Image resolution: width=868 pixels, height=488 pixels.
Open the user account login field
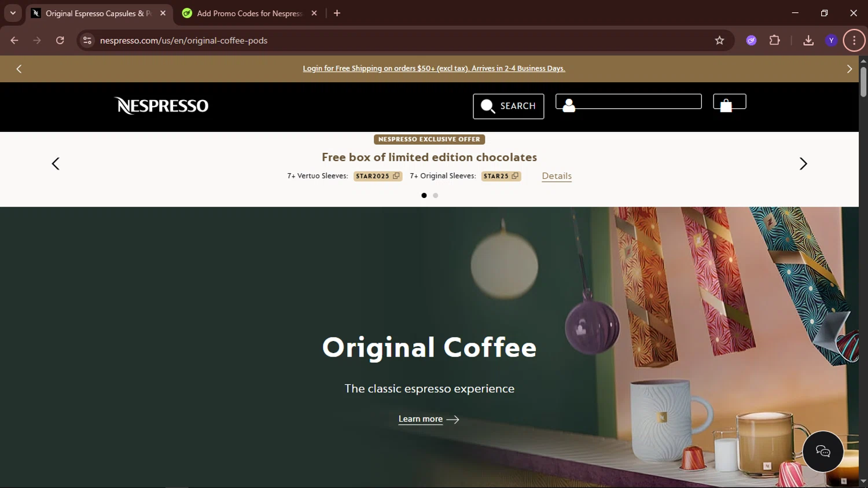(628, 102)
